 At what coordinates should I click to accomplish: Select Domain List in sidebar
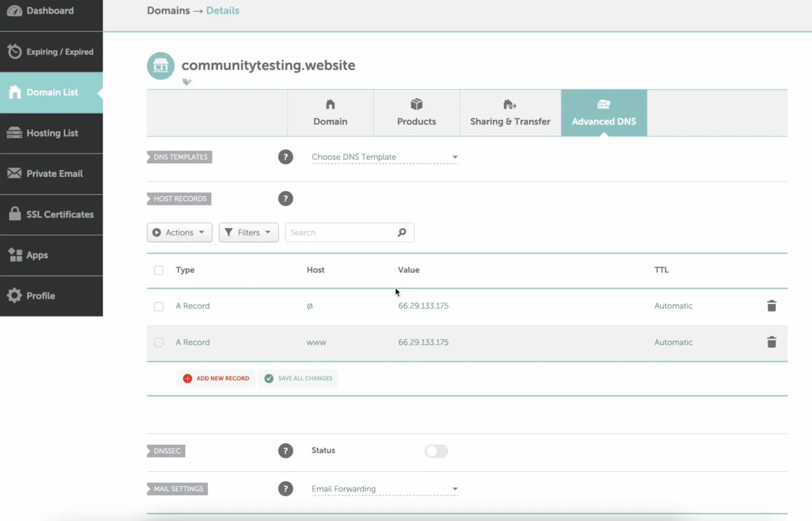pos(51,93)
